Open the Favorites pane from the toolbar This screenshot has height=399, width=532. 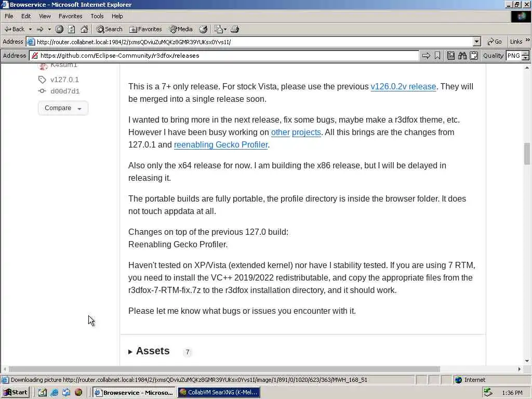(x=145, y=29)
